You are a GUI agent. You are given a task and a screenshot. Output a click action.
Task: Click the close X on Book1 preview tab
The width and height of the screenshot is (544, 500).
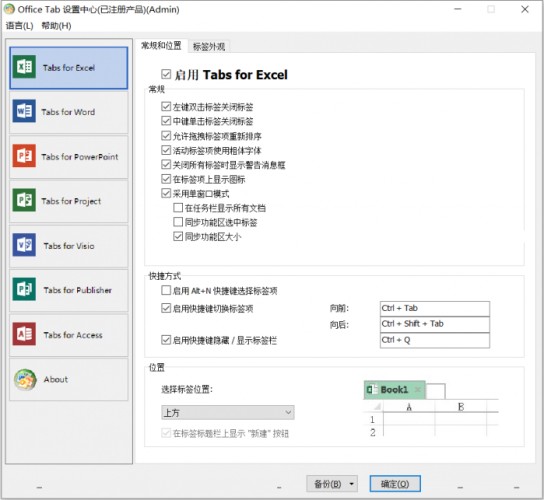pos(418,390)
